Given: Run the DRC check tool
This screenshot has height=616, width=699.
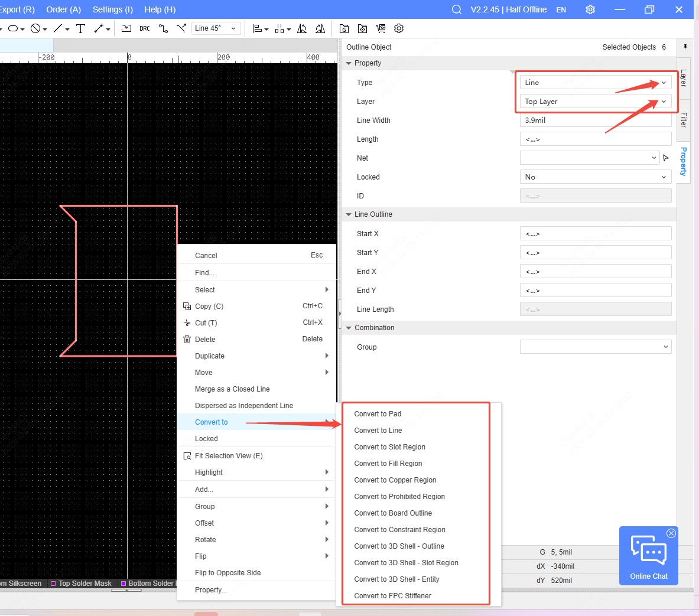Looking at the screenshot, I should click(x=145, y=28).
